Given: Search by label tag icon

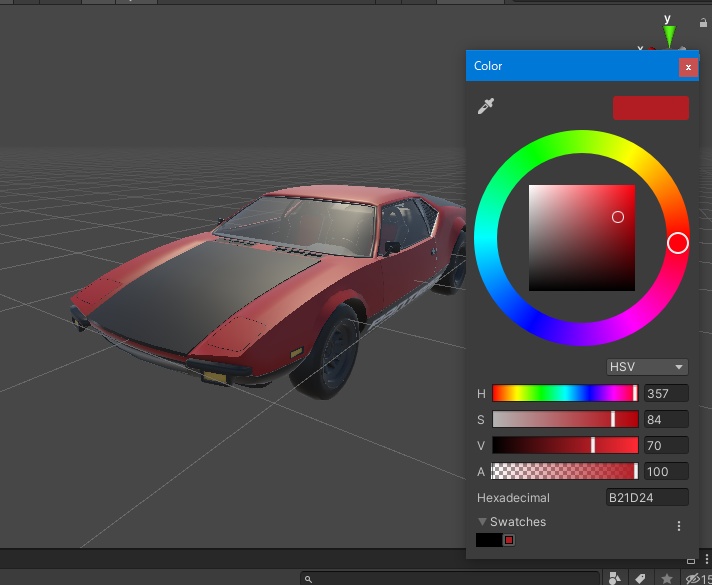Looking at the screenshot, I should point(640,578).
